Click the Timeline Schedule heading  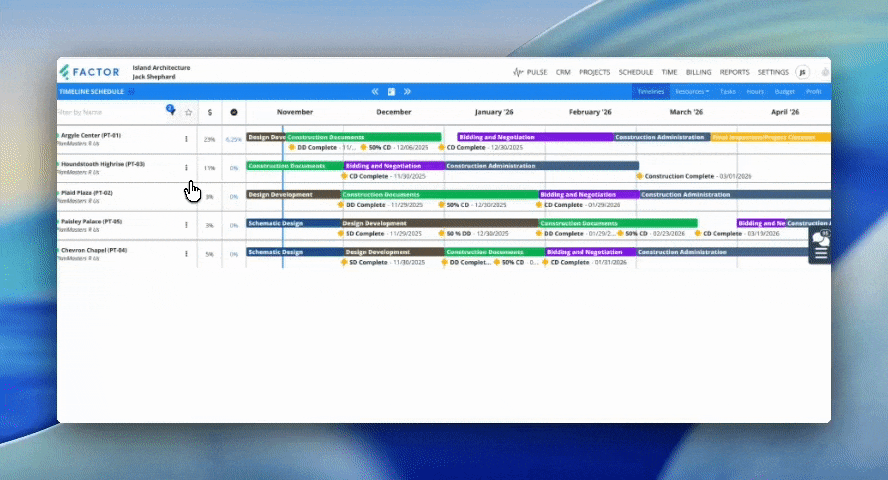click(91, 91)
